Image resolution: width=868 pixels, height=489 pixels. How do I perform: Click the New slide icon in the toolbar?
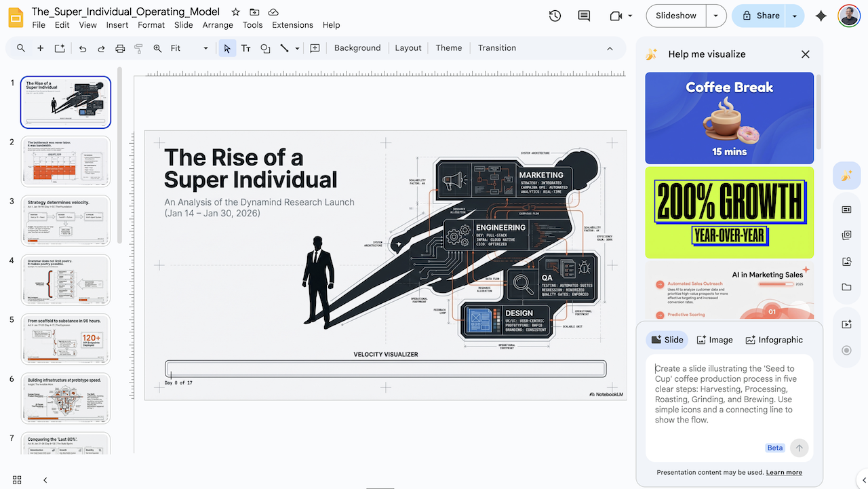tap(40, 48)
